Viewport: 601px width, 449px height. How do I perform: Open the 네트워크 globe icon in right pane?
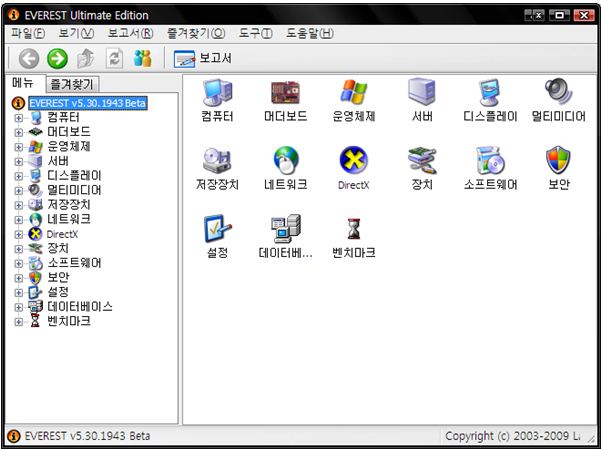[x=286, y=161]
